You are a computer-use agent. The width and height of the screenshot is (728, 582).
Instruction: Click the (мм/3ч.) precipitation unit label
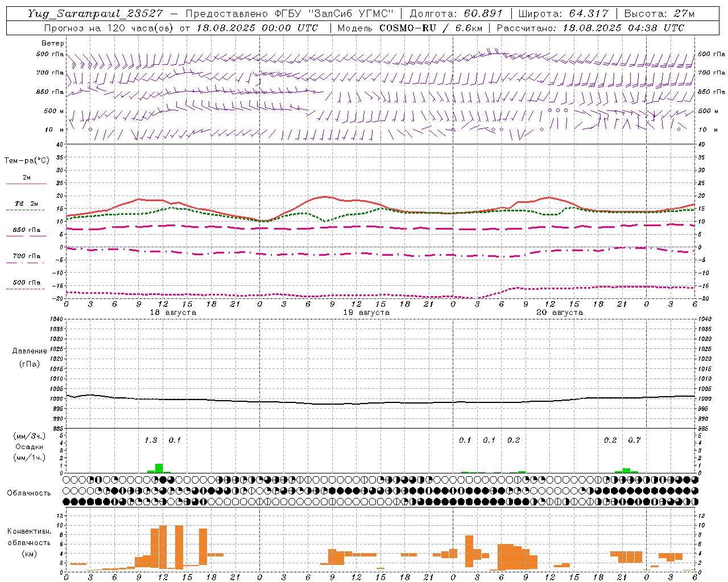pyautogui.click(x=30, y=436)
